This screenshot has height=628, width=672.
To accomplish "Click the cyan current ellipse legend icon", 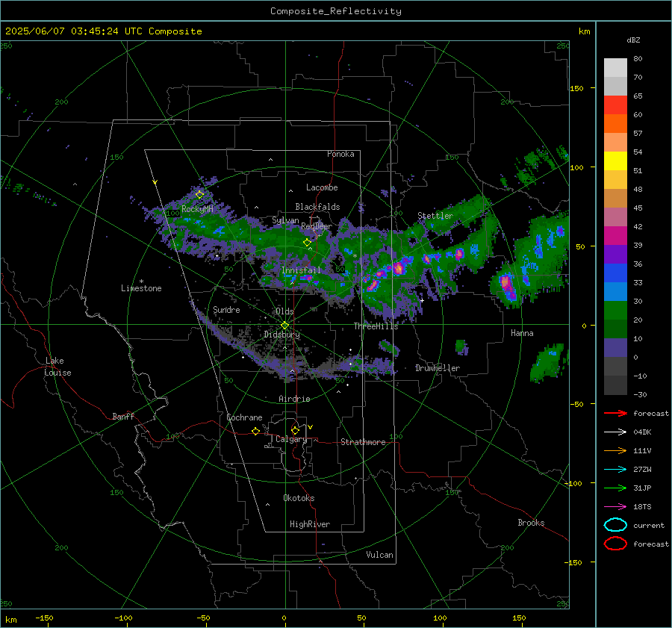I will (615, 525).
